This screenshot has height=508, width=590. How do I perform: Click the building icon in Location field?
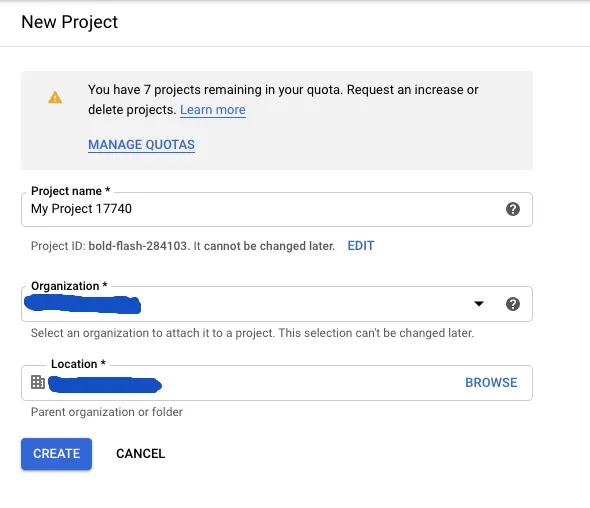(x=38, y=382)
